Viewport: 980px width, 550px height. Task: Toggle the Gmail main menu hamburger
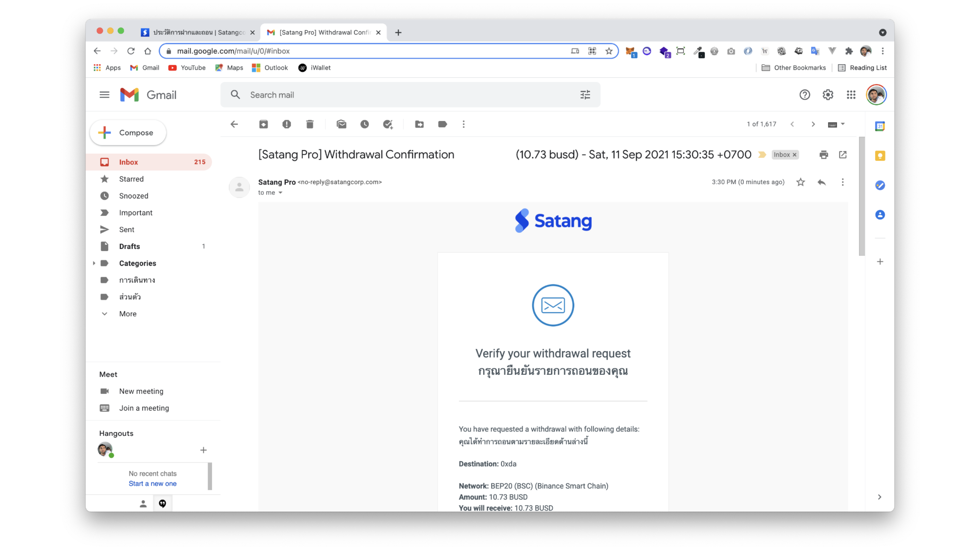coord(104,95)
